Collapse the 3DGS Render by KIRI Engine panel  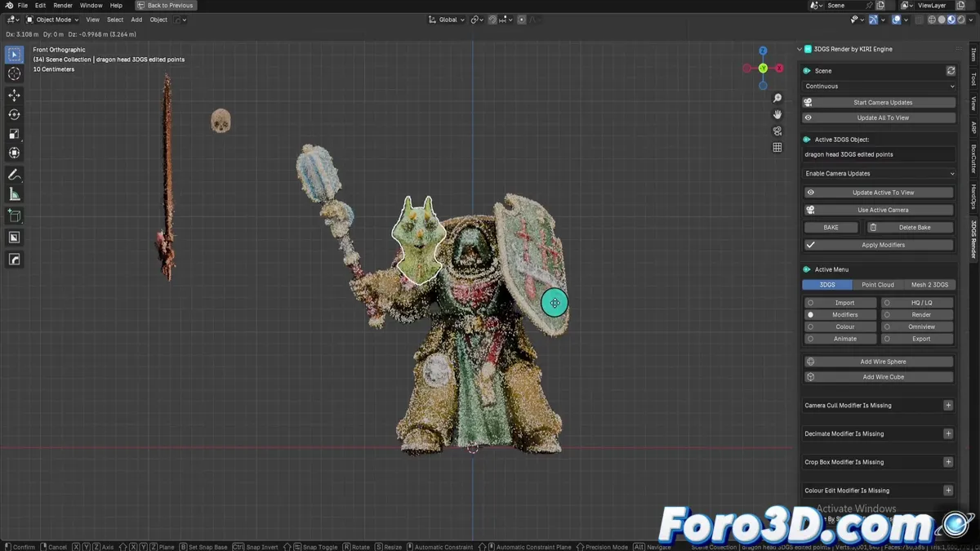pyautogui.click(x=800, y=49)
